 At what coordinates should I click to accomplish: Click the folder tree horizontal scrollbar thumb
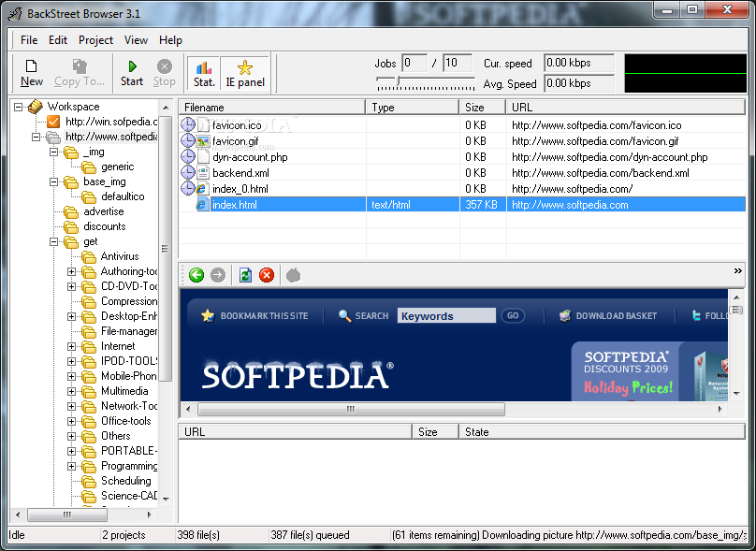[x=67, y=515]
